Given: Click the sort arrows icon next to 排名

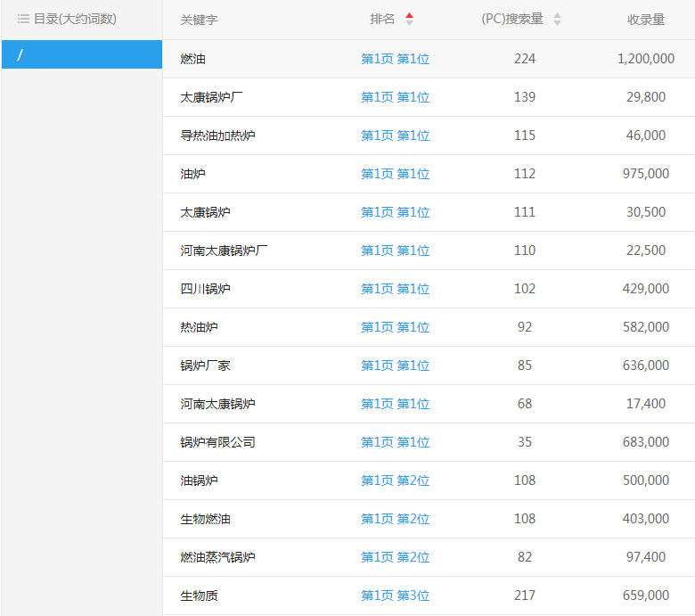Looking at the screenshot, I should (x=409, y=19).
